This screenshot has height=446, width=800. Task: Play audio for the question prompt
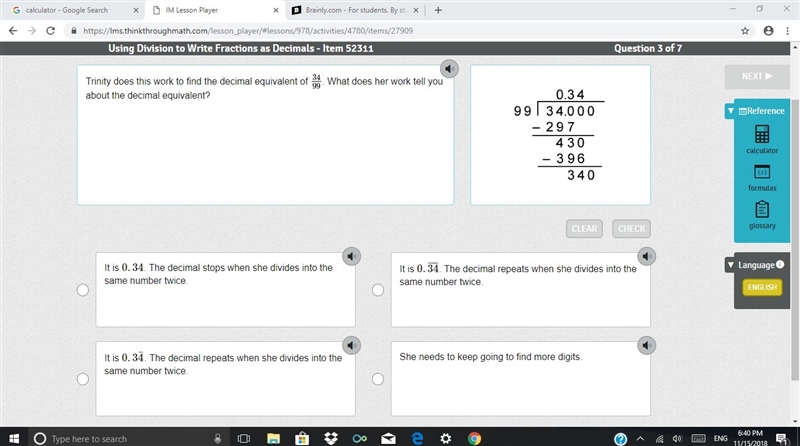[449, 69]
